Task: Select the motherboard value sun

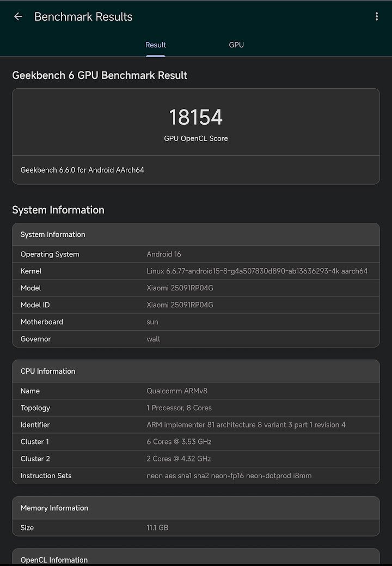Action: 152,322
